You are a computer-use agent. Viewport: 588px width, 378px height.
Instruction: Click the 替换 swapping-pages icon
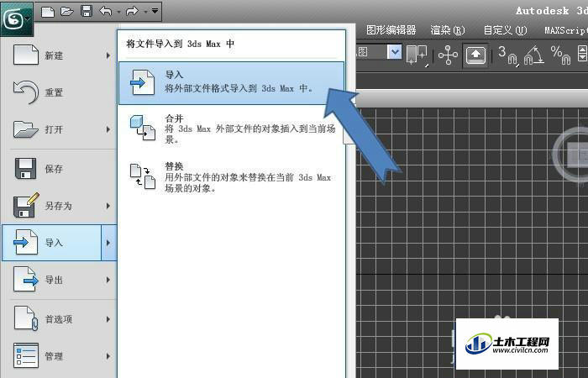(143, 176)
